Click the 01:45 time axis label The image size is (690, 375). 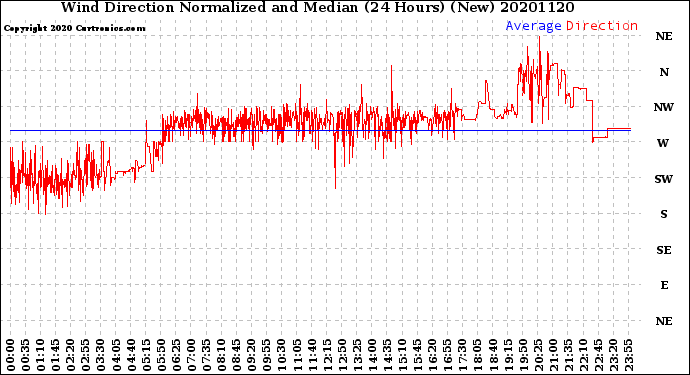[55, 355]
